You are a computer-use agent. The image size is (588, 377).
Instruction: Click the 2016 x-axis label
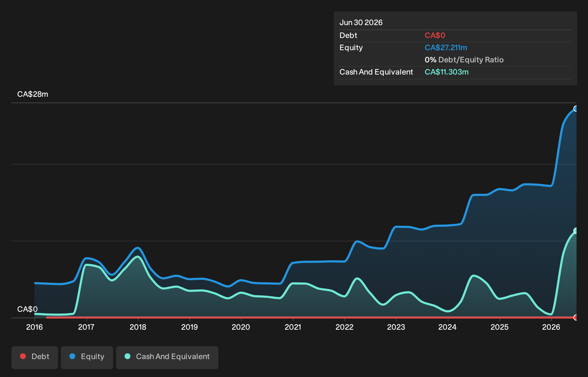point(34,327)
